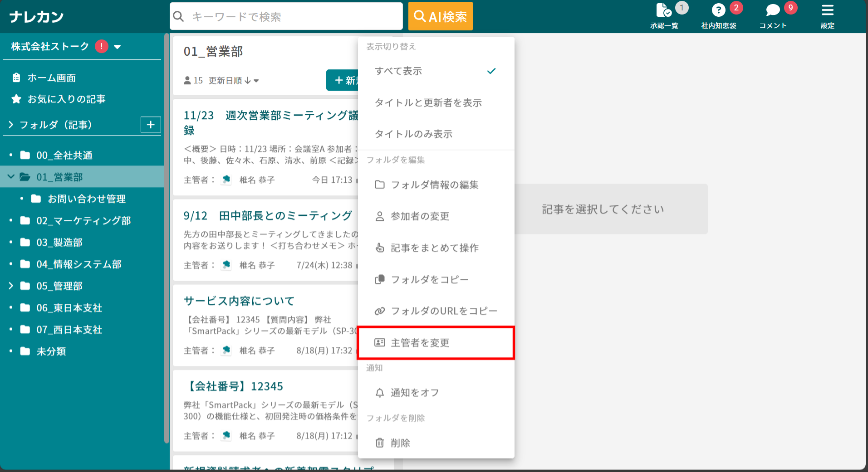Select すべて表示 display option
The height and width of the screenshot is (472, 868).
398,71
